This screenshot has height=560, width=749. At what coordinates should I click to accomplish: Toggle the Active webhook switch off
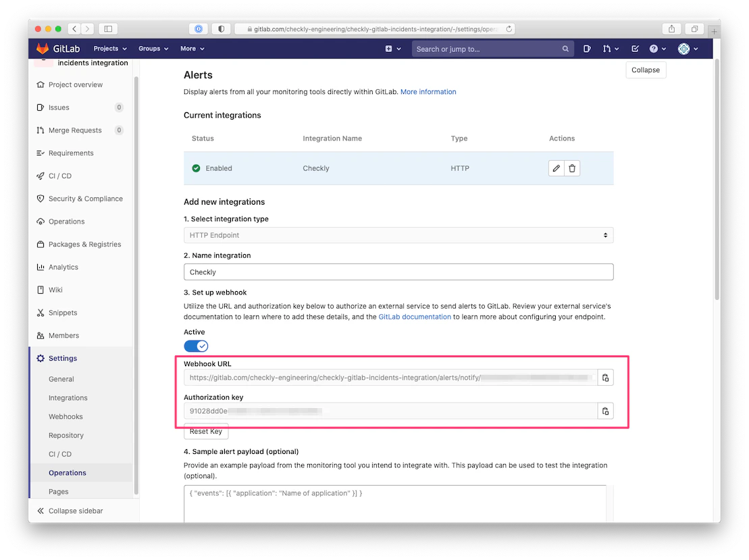click(x=196, y=346)
